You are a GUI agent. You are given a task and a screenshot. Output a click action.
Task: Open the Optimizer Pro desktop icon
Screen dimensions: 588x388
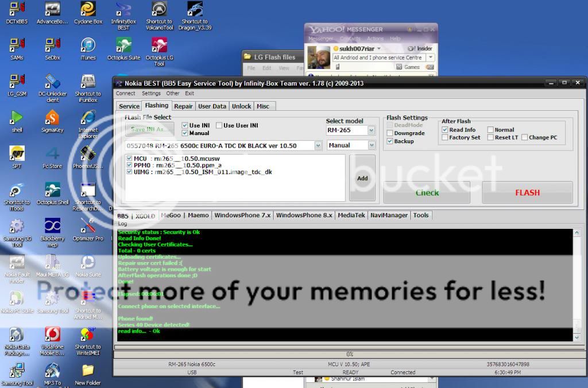tap(88, 229)
